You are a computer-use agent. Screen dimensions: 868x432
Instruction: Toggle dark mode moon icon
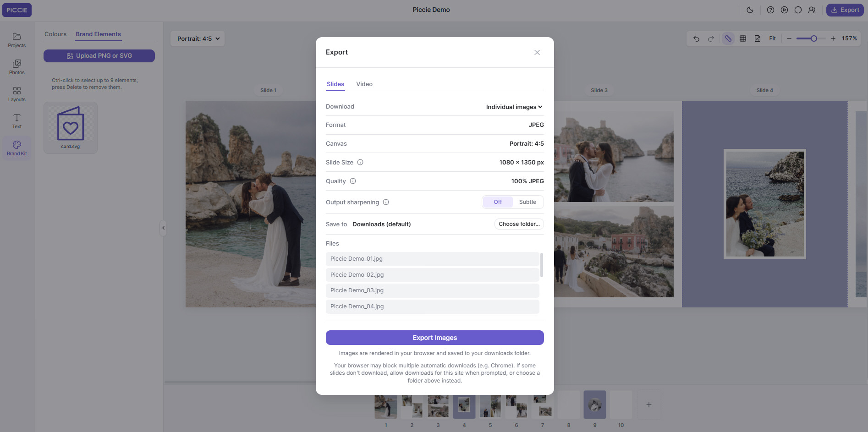pyautogui.click(x=750, y=10)
